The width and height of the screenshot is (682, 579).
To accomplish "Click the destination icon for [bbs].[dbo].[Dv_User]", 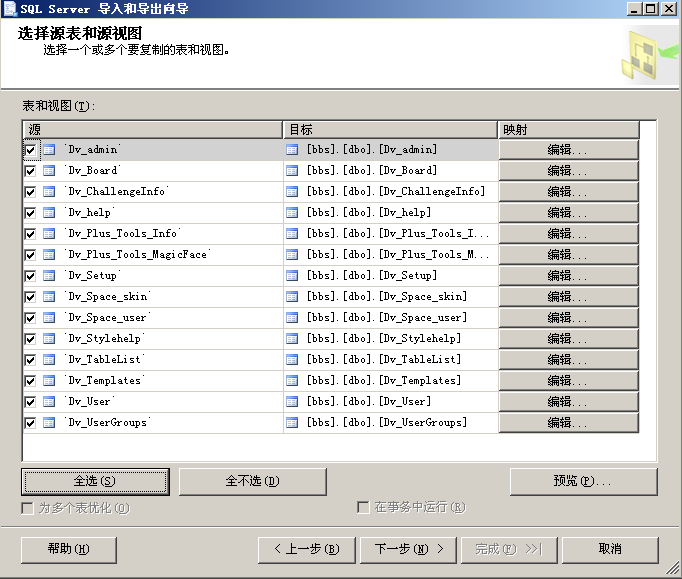I will pyautogui.click(x=292, y=402).
